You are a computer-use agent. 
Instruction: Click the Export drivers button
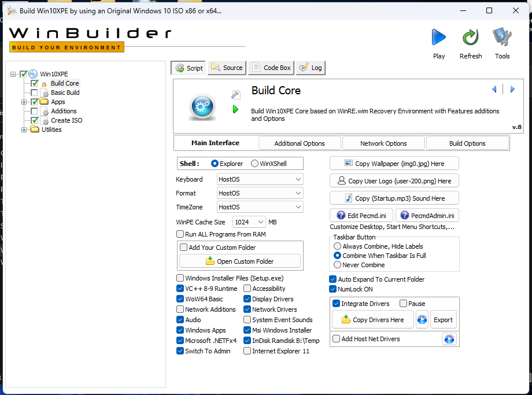pyautogui.click(x=443, y=320)
